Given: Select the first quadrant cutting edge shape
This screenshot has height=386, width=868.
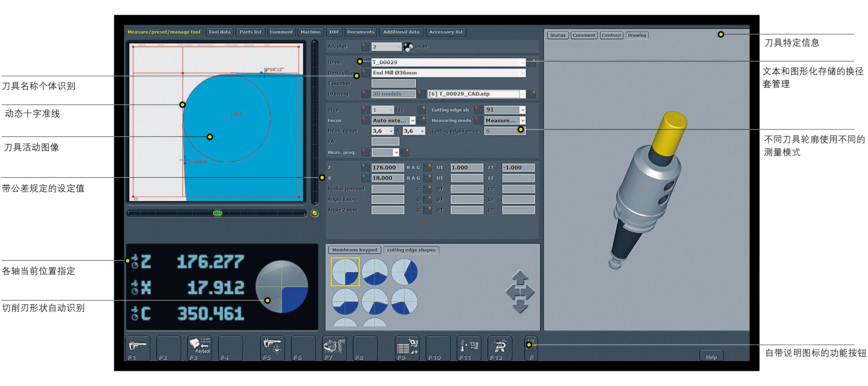Looking at the screenshot, I should tap(345, 272).
